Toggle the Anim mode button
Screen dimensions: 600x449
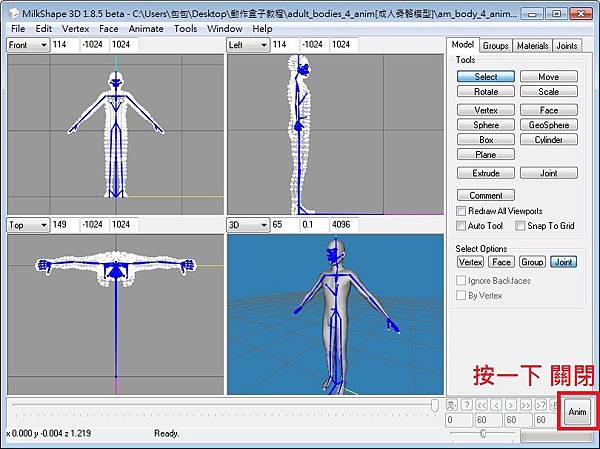click(x=577, y=412)
